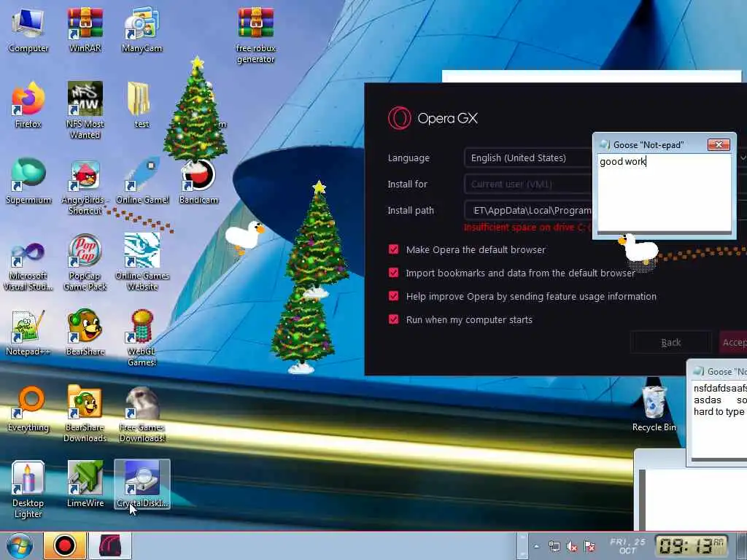Select the Bandicam desktop shortcut
Screen dimensions: 747x560
[198, 182]
